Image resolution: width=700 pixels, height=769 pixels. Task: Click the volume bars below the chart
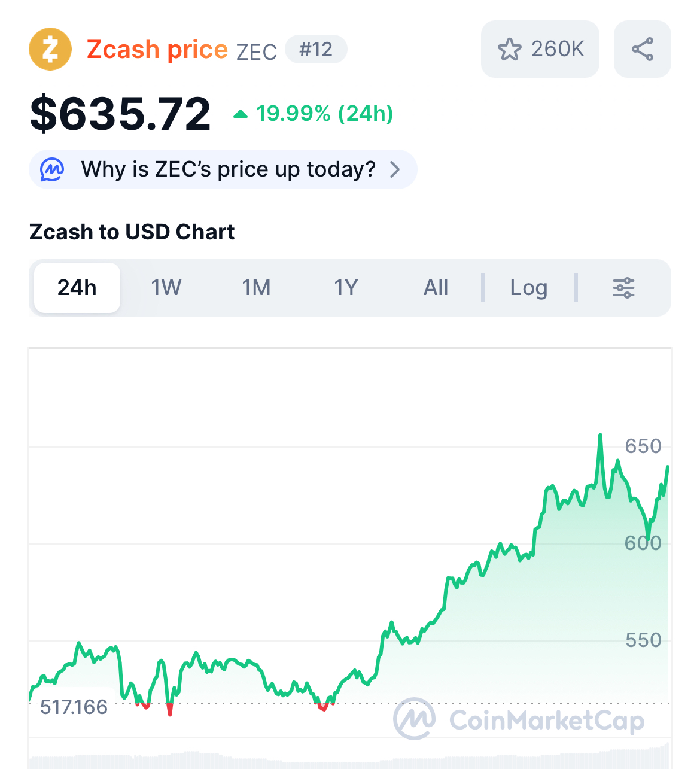coord(349,758)
